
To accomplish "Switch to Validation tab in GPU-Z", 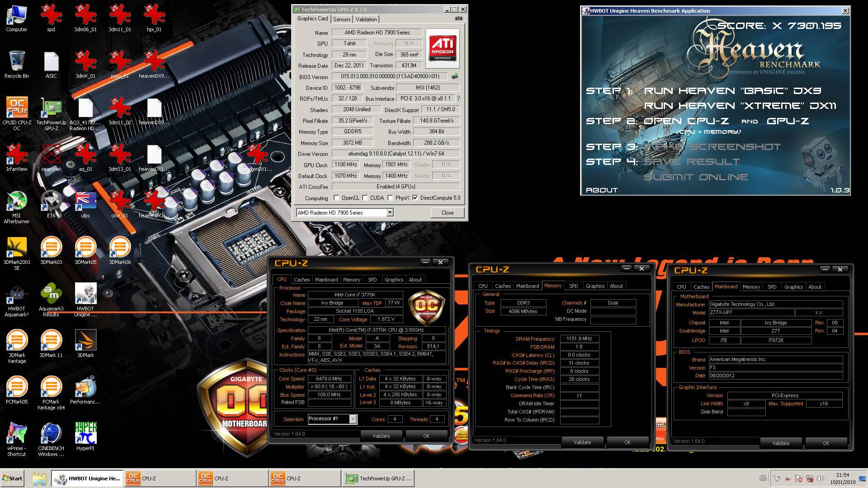I will (x=366, y=19).
